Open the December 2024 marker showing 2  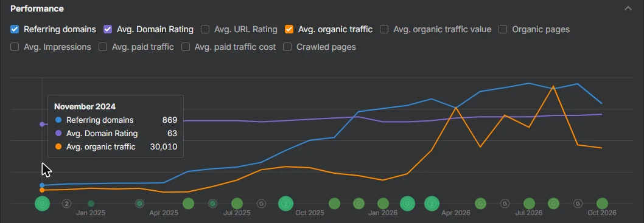[66, 204]
